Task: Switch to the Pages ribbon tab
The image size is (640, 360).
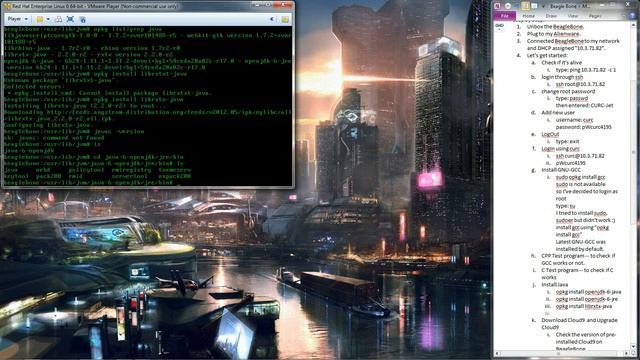Action: tap(595, 16)
